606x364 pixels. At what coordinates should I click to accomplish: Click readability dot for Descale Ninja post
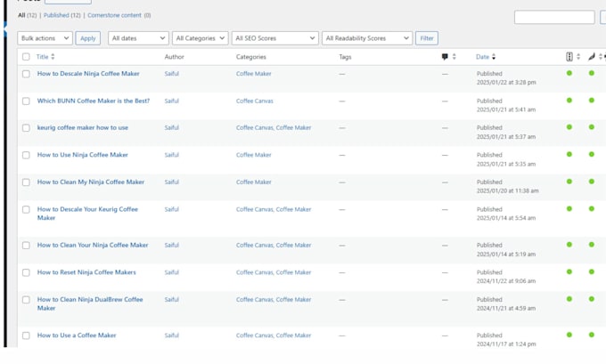592,73
